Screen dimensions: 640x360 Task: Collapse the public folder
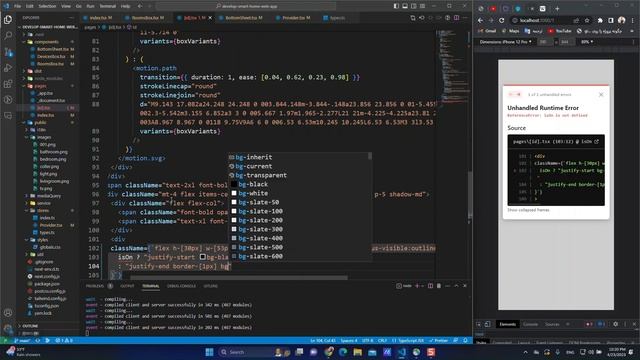pos(40,122)
